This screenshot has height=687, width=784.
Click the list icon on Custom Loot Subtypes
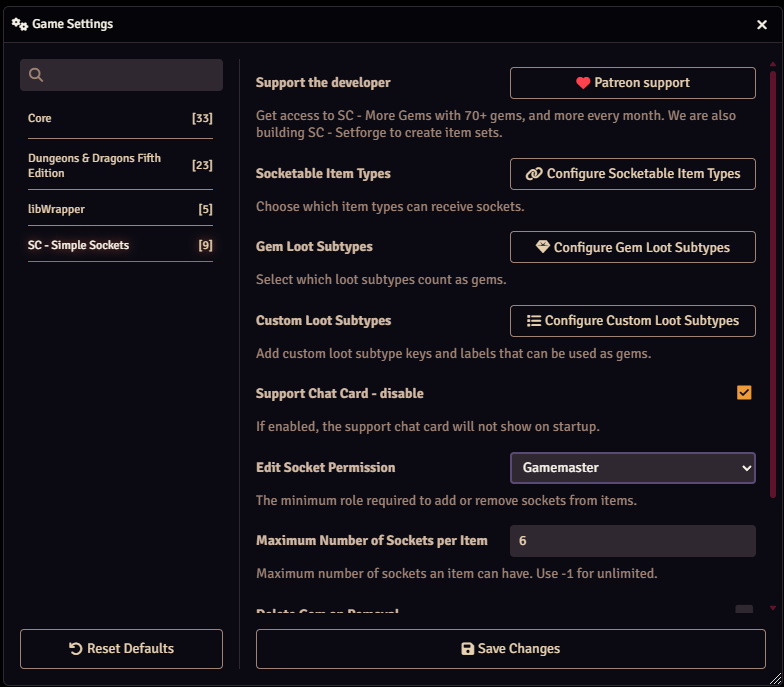tap(533, 321)
